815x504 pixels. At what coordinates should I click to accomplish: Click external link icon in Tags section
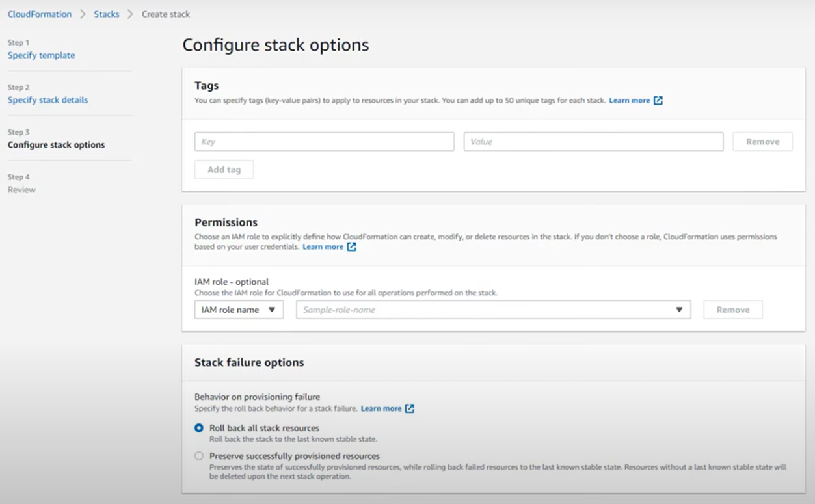pyautogui.click(x=658, y=101)
